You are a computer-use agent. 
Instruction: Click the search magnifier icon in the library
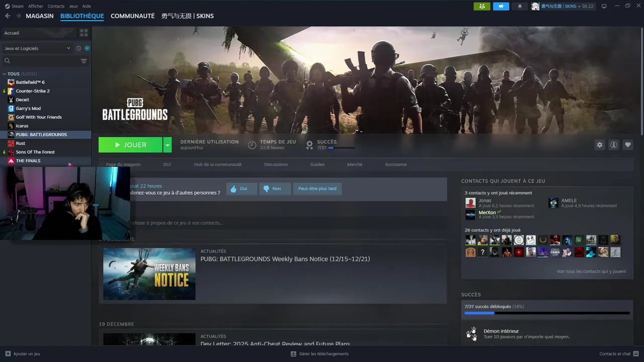pos(7,61)
